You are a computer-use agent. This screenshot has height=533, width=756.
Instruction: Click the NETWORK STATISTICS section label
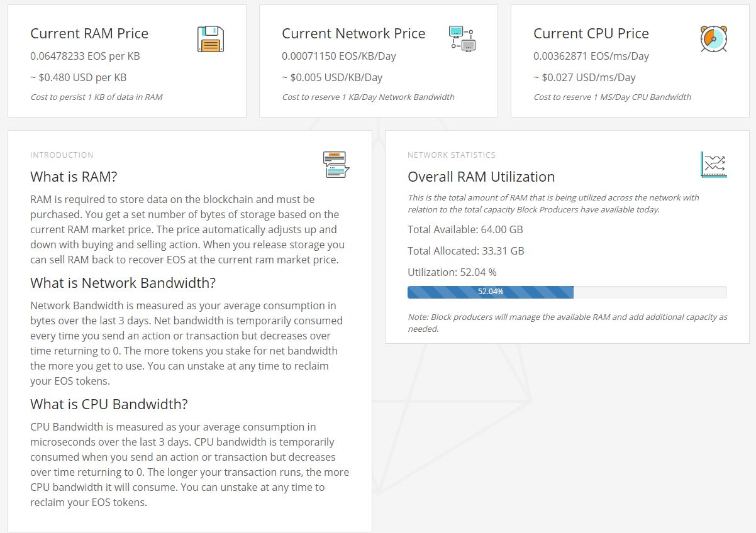coord(452,155)
